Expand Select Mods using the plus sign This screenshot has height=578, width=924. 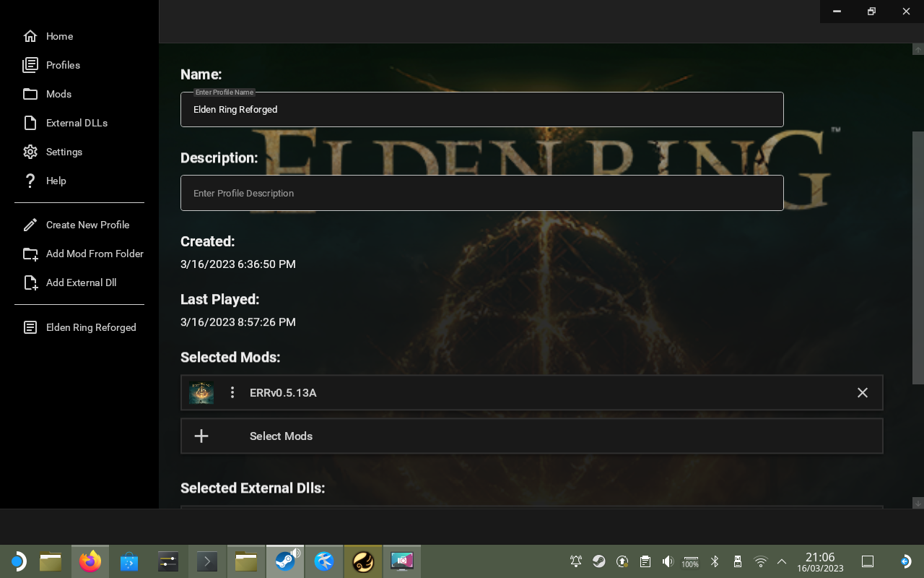(x=201, y=436)
